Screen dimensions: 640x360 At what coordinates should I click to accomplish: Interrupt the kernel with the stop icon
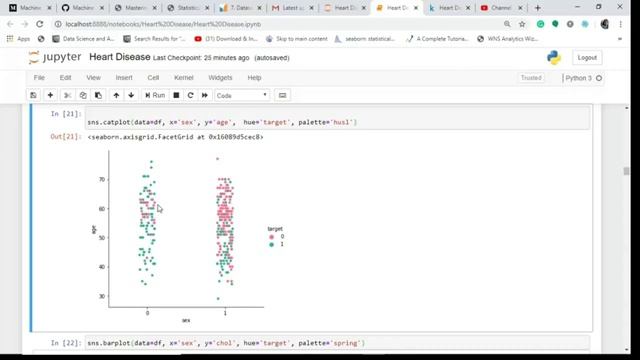pos(176,95)
